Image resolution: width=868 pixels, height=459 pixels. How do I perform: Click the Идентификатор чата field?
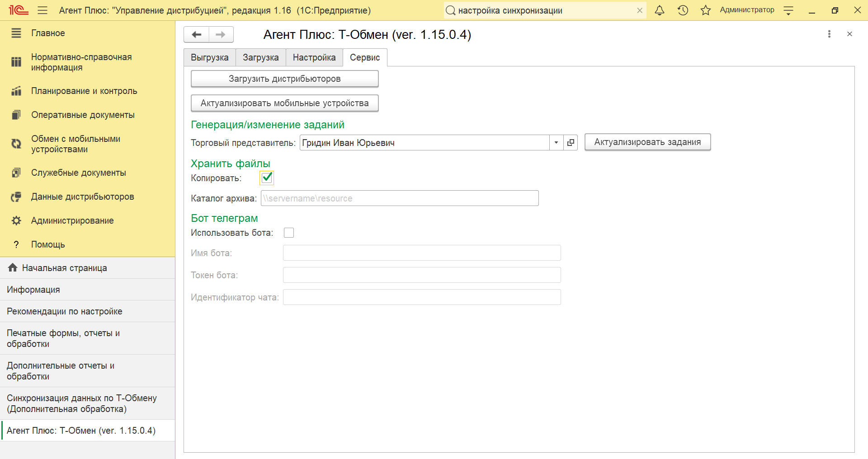click(422, 297)
